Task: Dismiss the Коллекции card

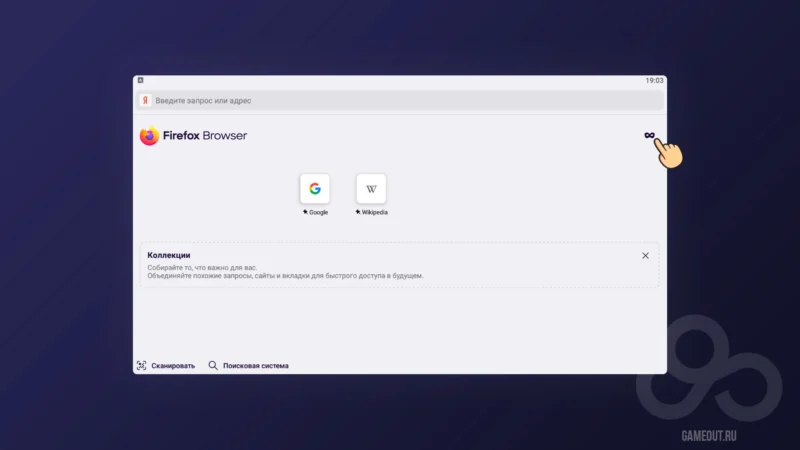Action: click(x=645, y=256)
